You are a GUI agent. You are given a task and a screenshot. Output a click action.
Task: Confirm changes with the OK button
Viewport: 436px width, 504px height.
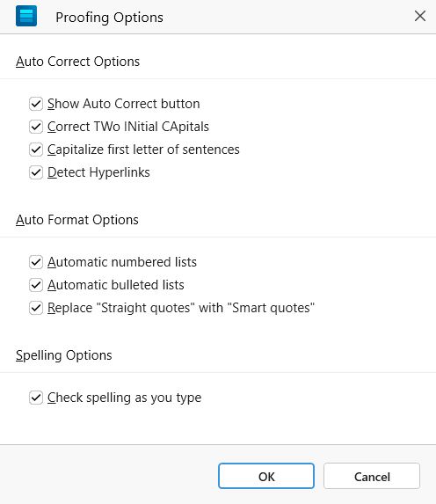[266, 476]
